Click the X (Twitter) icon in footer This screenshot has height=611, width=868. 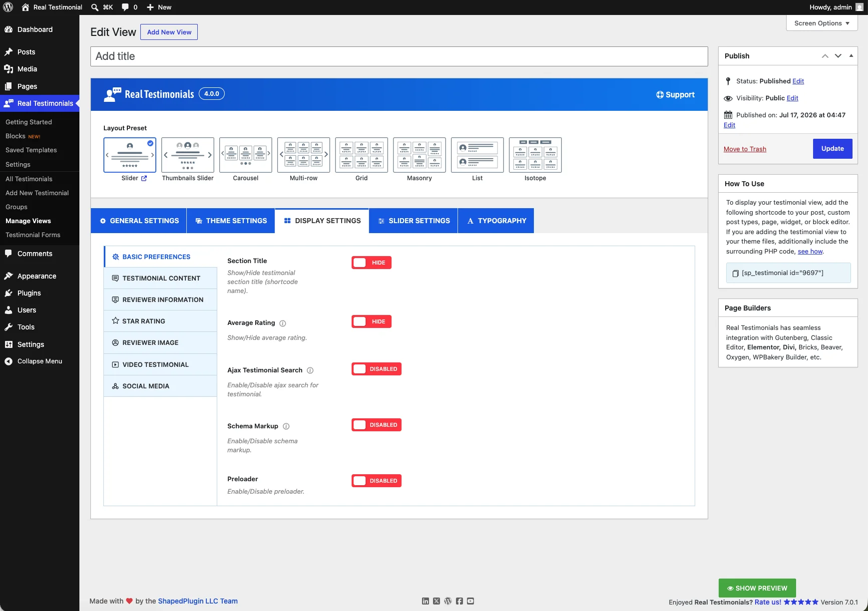click(x=436, y=601)
